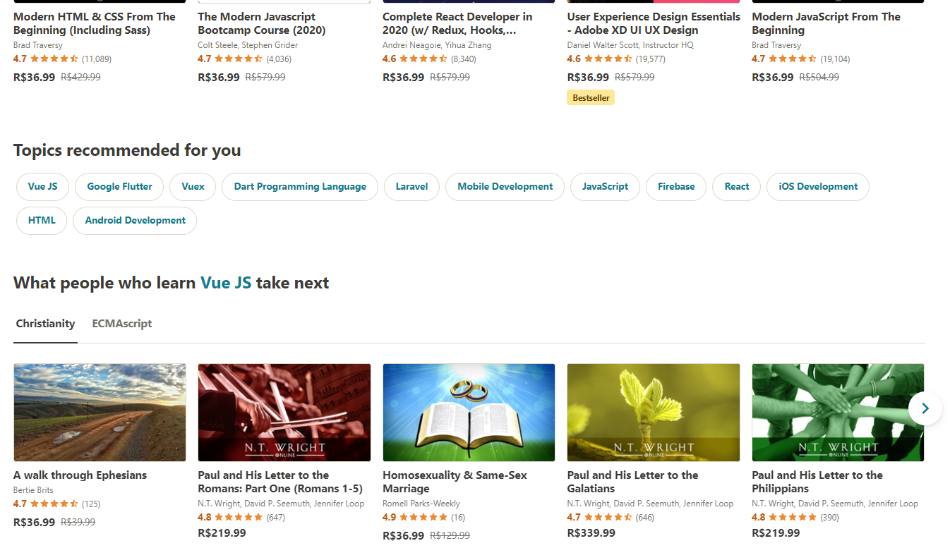Open the Android Development topic
This screenshot has height=560, width=950.
click(135, 221)
